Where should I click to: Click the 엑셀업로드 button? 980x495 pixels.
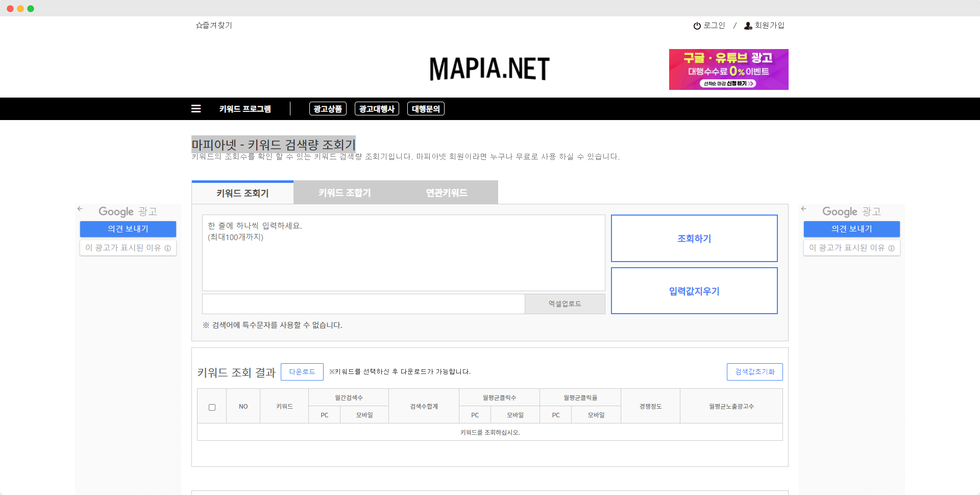point(565,304)
